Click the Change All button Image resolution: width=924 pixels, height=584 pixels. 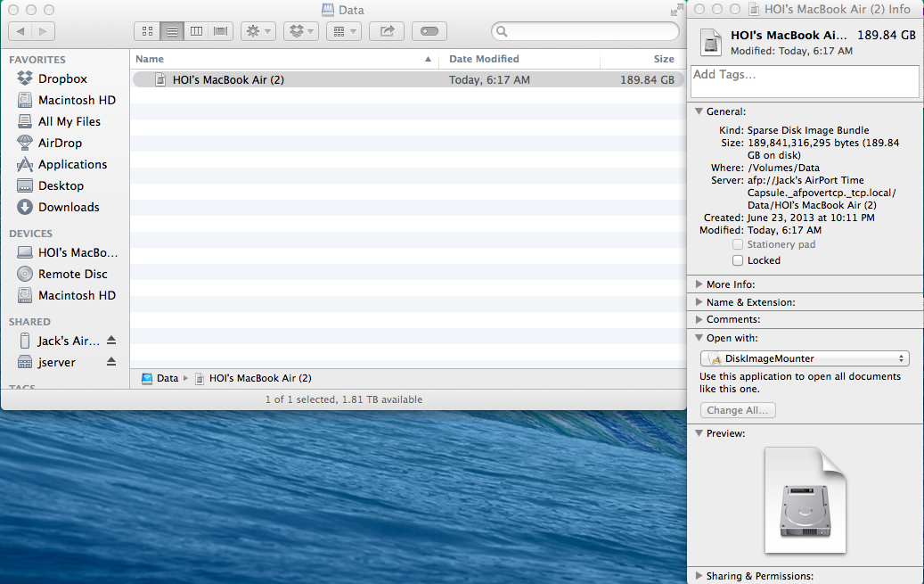[738, 410]
